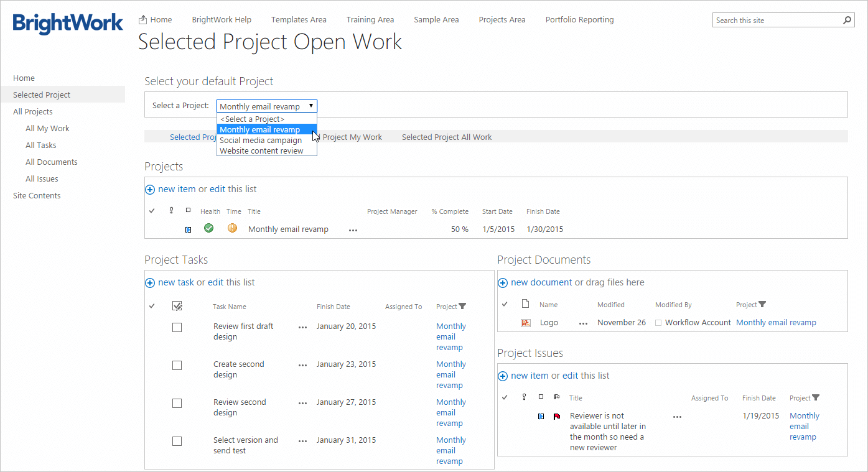Click the Logo document file icon
The height and width of the screenshot is (472, 868).
pyautogui.click(x=526, y=323)
